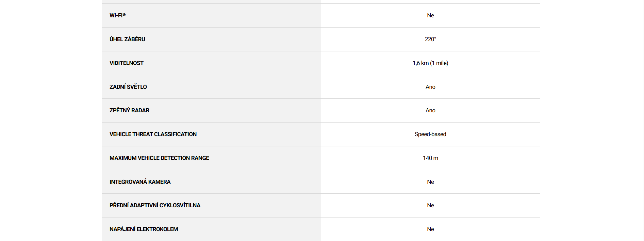644x241 pixels.
Task: Select the "1,6 km (1 míle)" value
Action: point(430,63)
